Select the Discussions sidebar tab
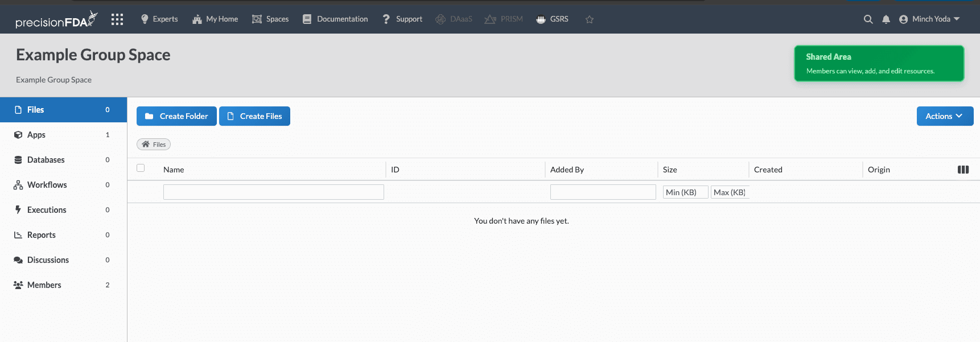980x342 pixels. 63,260
